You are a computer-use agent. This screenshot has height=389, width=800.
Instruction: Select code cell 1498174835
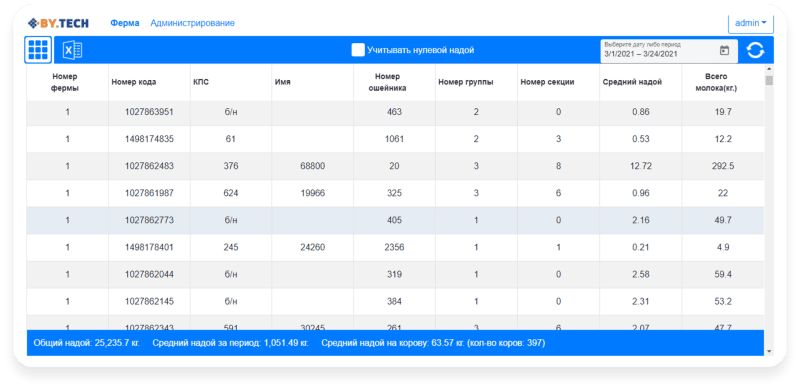(149, 139)
